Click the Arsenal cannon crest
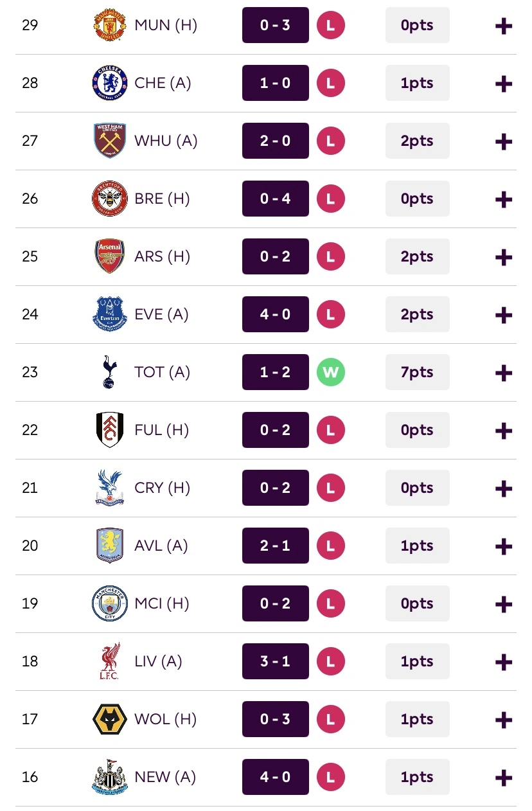 point(110,256)
